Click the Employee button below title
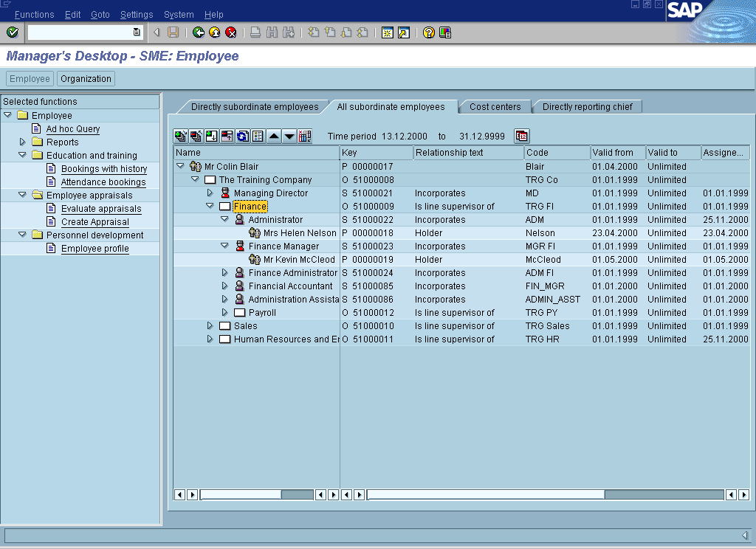 (30, 78)
